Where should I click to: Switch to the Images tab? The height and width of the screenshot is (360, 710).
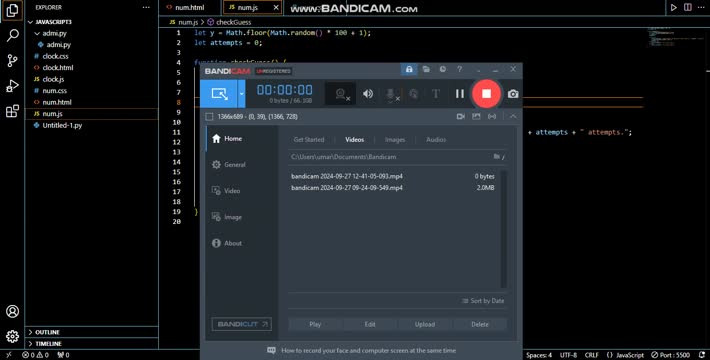395,139
